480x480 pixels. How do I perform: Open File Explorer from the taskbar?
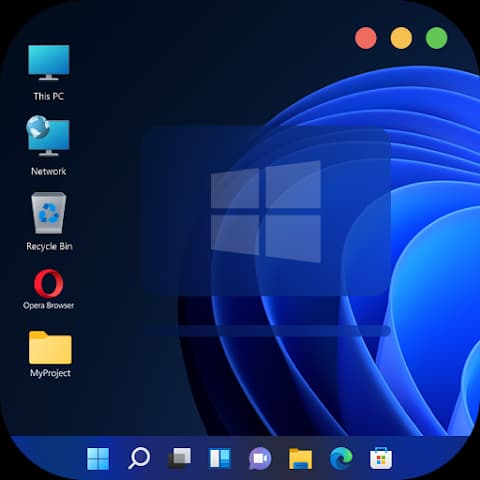pos(300,459)
